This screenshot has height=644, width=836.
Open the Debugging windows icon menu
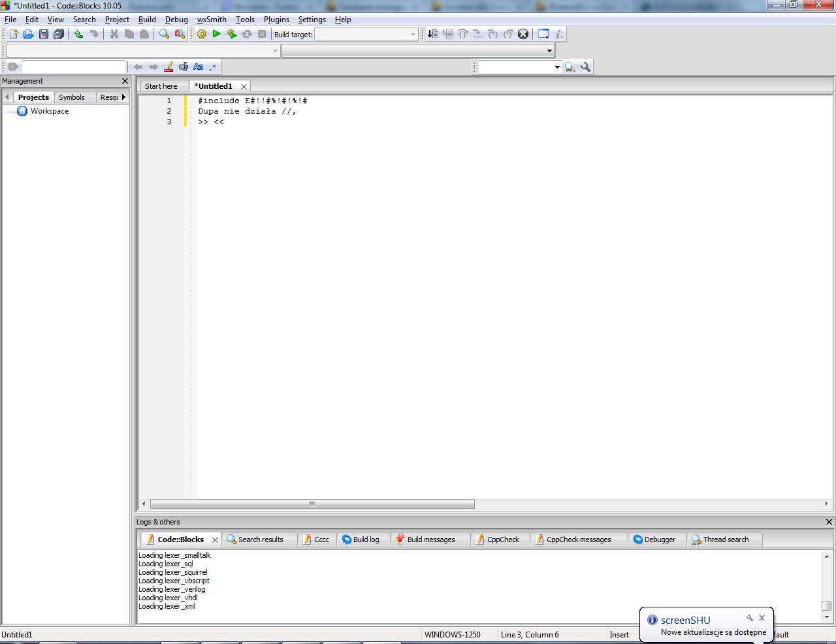pyautogui.click(x=543, y=34)
